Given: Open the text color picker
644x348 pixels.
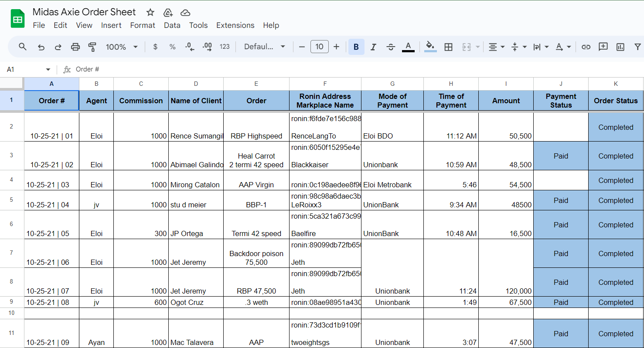Looking at the screenshot, I should coord(408,47).
